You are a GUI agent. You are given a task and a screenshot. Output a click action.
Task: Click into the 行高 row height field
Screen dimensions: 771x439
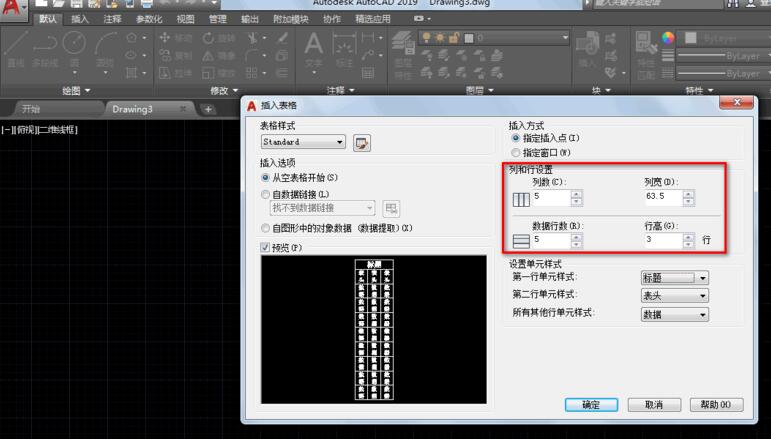pos(663,240)
